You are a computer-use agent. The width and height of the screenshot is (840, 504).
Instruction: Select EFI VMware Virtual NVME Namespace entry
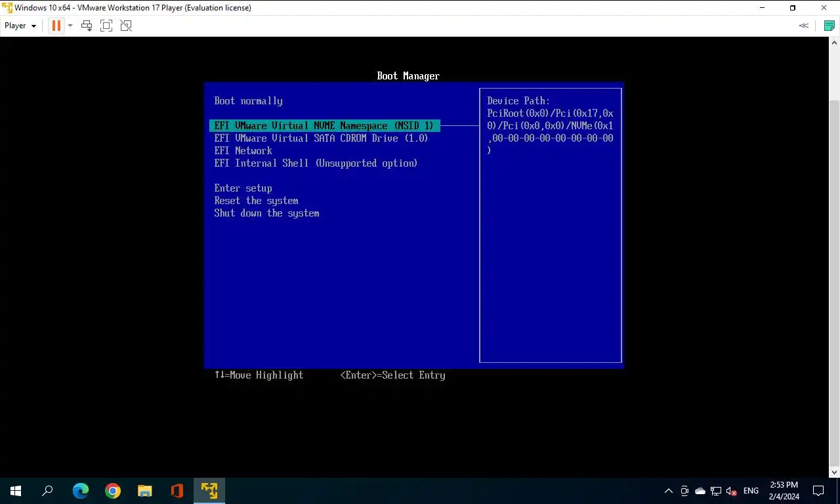pyautogui.click(x=325, y=125)
